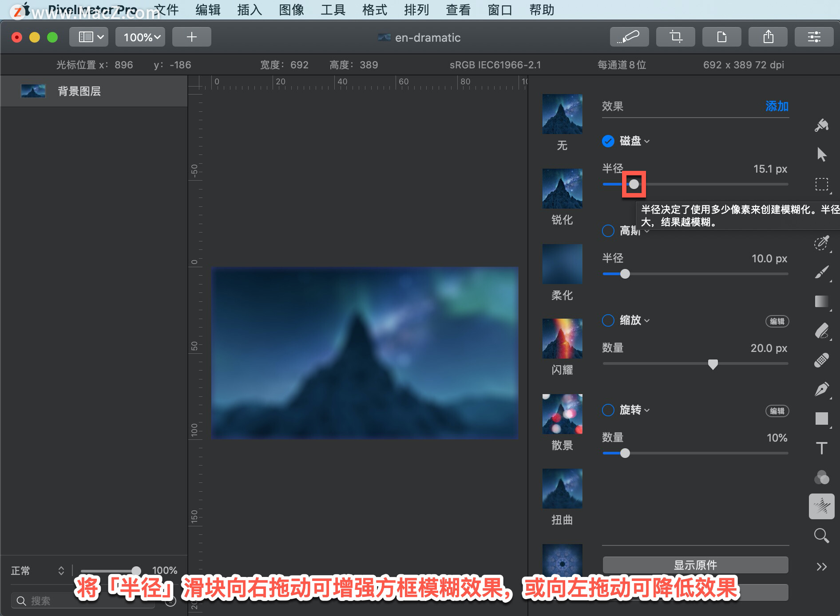Screen dimensions: 840x616
Task: Select the Type text tool
Action: [821, 448]
